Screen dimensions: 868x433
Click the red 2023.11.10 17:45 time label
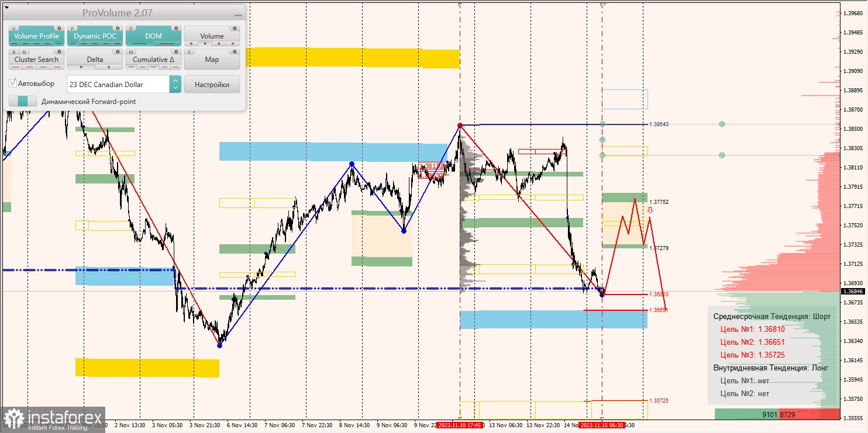click(460, 425)
